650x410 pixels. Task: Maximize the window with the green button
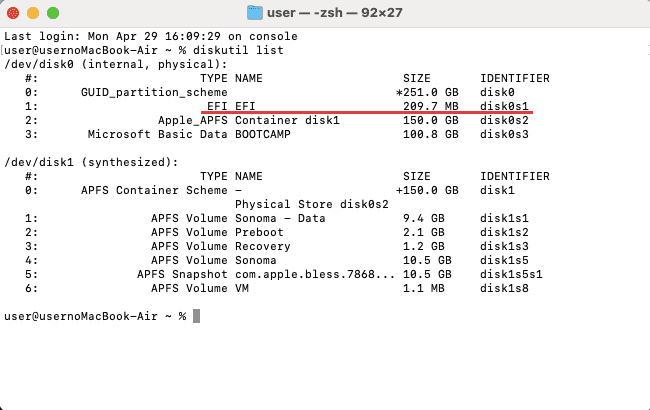(53, 13)
